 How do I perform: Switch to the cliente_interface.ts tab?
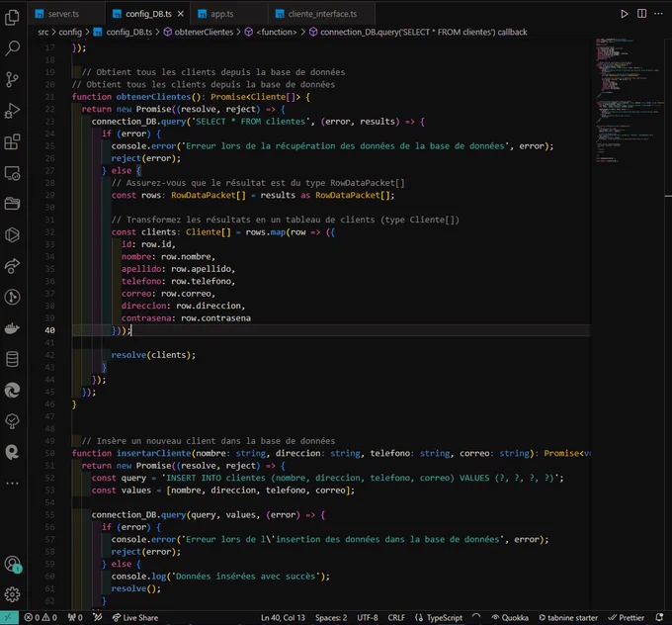tap(322, 14)
